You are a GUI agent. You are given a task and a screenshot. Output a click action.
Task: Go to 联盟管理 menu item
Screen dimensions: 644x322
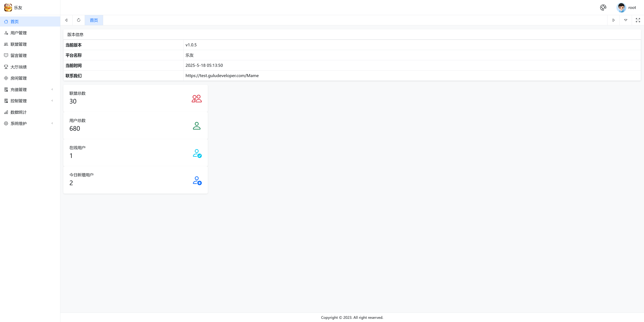pos(18,44)
